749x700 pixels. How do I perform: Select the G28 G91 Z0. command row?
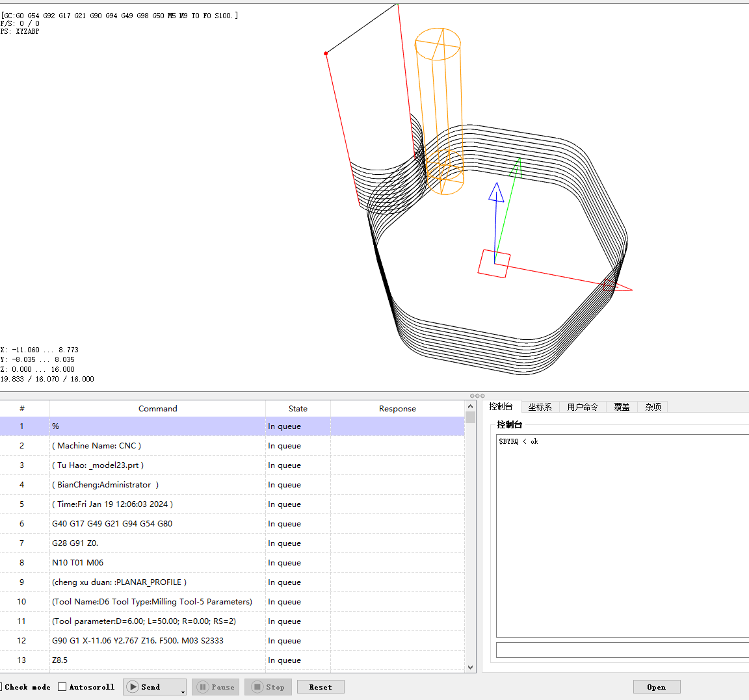click(157, 543)
